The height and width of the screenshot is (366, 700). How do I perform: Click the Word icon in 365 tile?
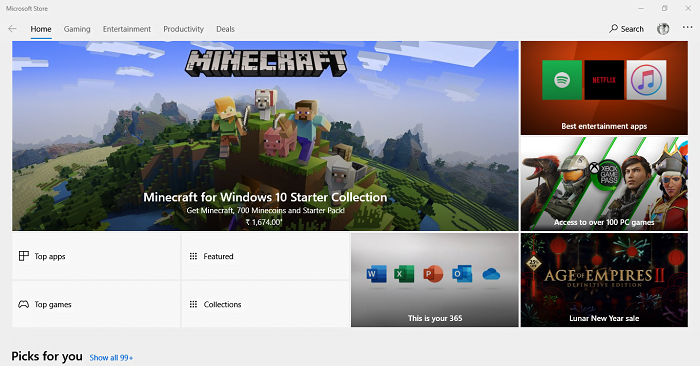click(x=376, y=274)
